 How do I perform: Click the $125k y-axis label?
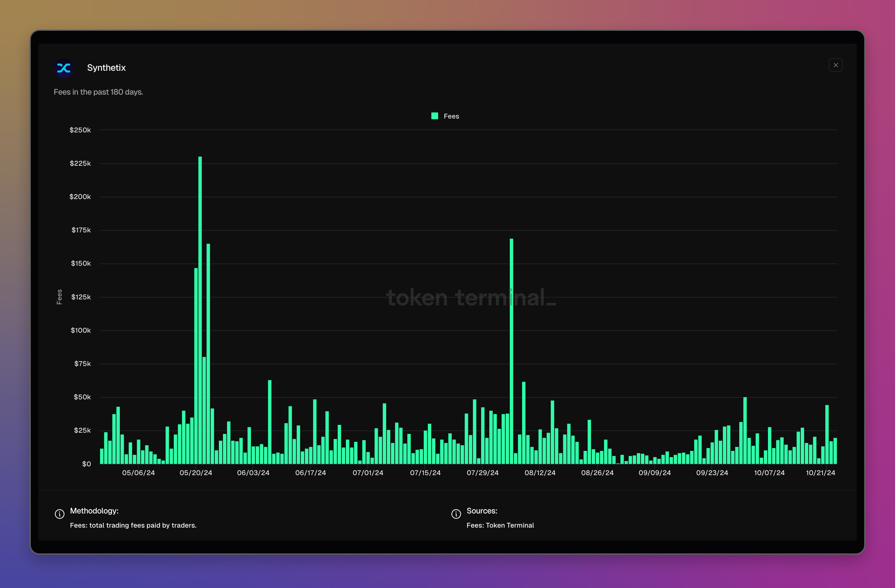[81, 297]
